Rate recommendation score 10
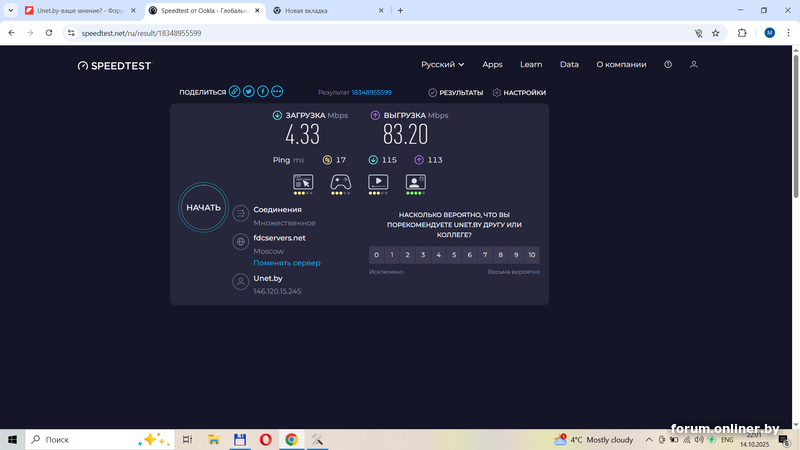The width and height of the screenshot is (800, 450). coord(532,255)
